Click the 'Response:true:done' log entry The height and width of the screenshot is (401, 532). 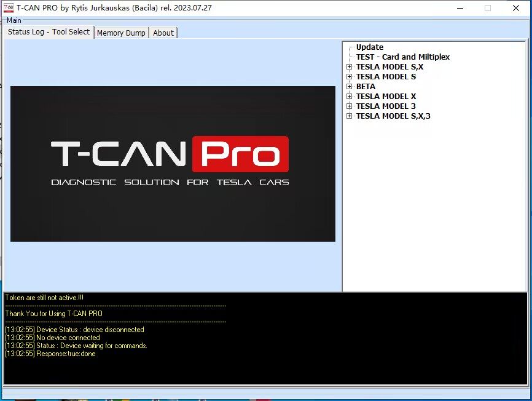click(50, 354)
